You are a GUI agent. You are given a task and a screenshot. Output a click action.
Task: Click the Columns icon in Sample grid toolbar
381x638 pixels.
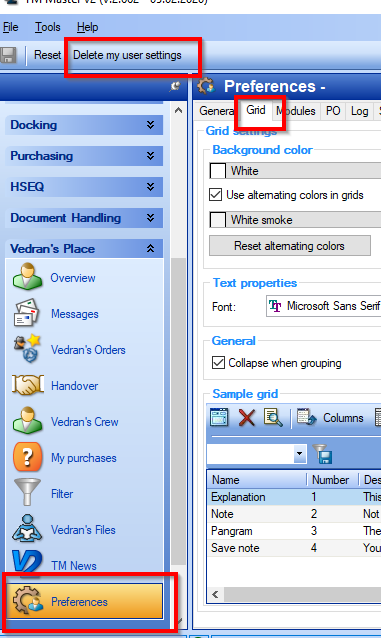coord(307,417)
